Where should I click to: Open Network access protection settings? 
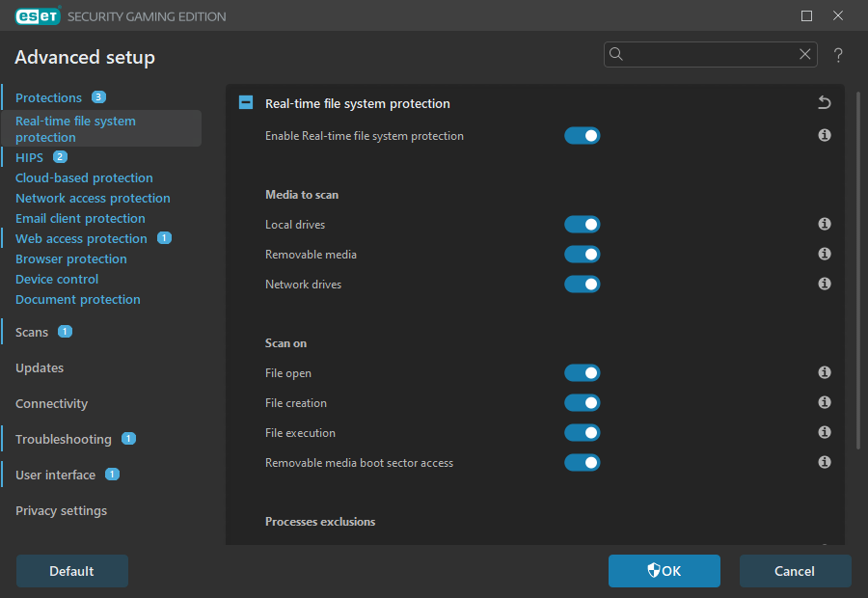(93, 199)
